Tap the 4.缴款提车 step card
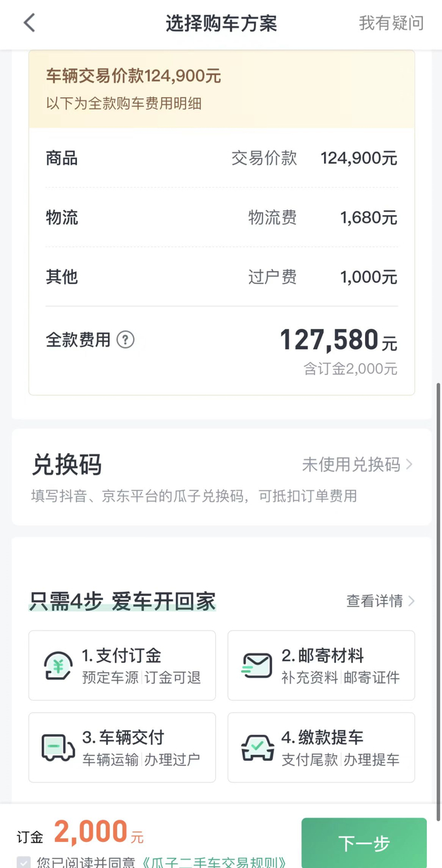 click(x=321, y=747)
